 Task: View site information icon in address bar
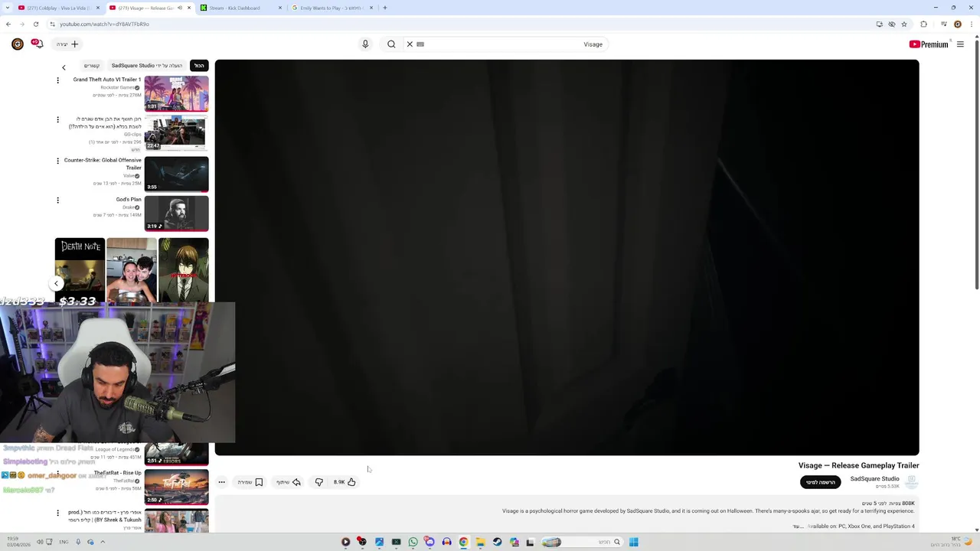tap(52, 24)
